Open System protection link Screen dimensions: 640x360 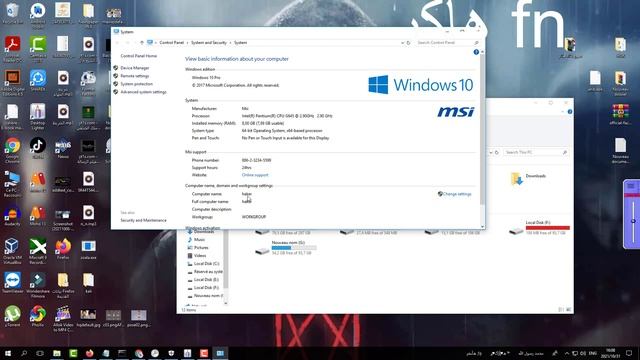click(136, 84)
